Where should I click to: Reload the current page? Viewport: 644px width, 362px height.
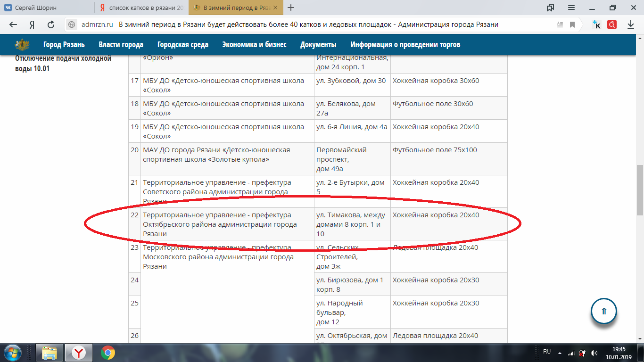coord(51,25)
